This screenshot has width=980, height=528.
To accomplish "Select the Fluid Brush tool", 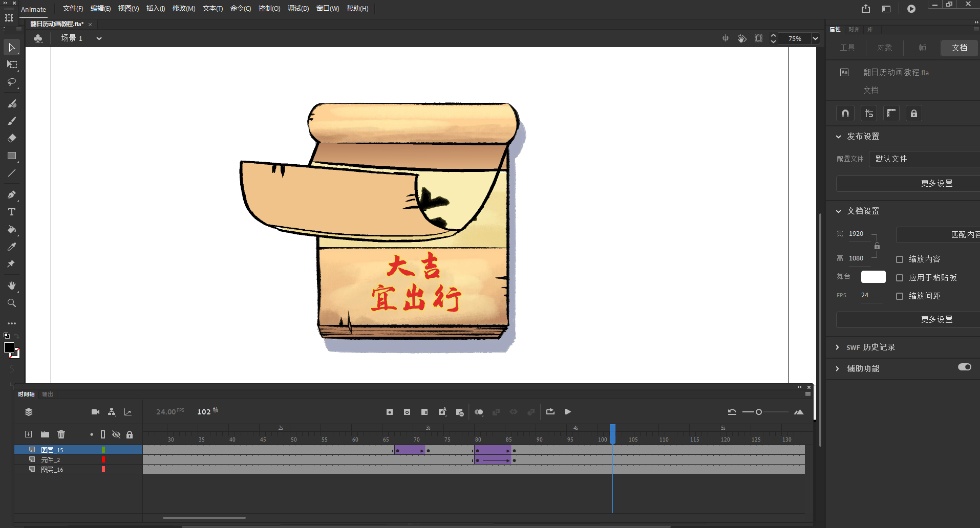I will [12, 104].
